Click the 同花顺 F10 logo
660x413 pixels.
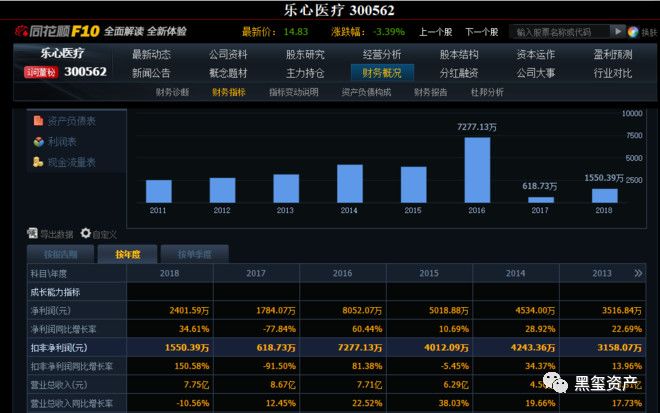[x=57, y=31]
